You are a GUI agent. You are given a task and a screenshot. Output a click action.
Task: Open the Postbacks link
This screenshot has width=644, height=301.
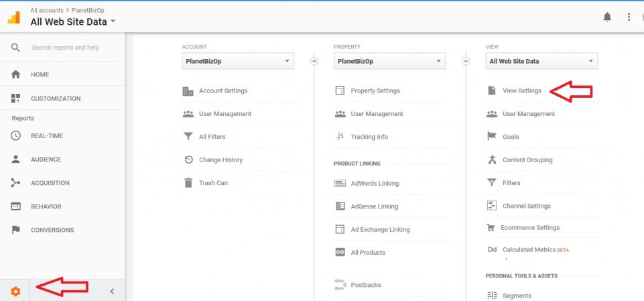click(x=365, y=284)
